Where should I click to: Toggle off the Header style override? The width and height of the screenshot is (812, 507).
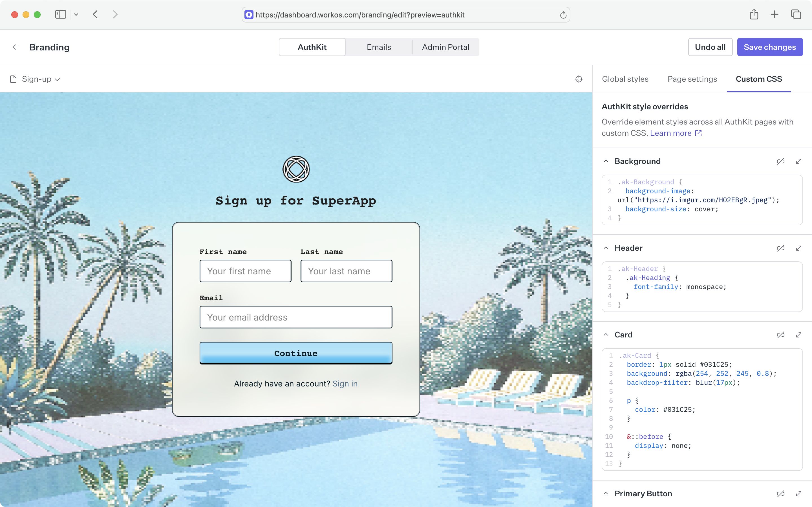pyautogui.click(x=781, y=248)
